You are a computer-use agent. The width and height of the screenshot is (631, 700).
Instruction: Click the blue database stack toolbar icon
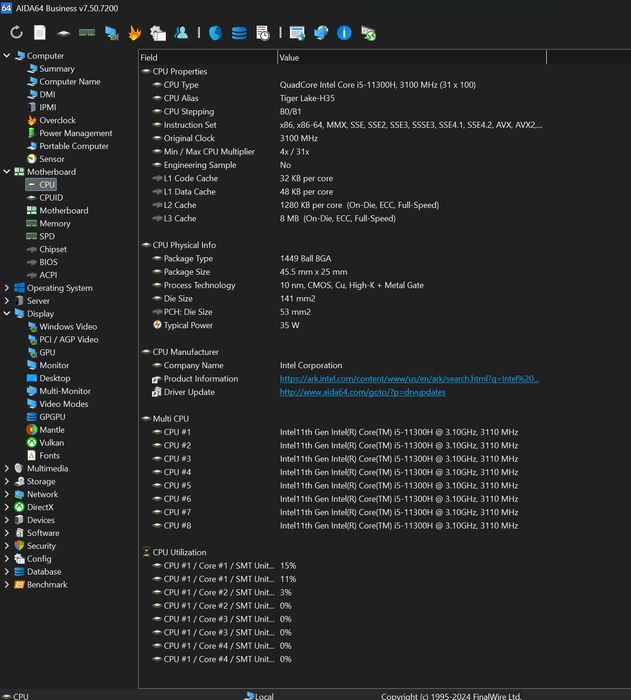coord(239,33)
